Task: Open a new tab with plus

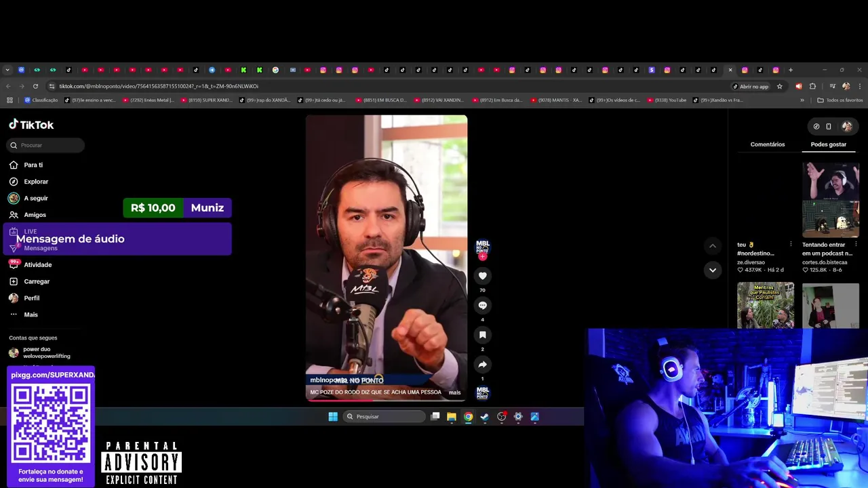Action: click(x=790, y=70)
